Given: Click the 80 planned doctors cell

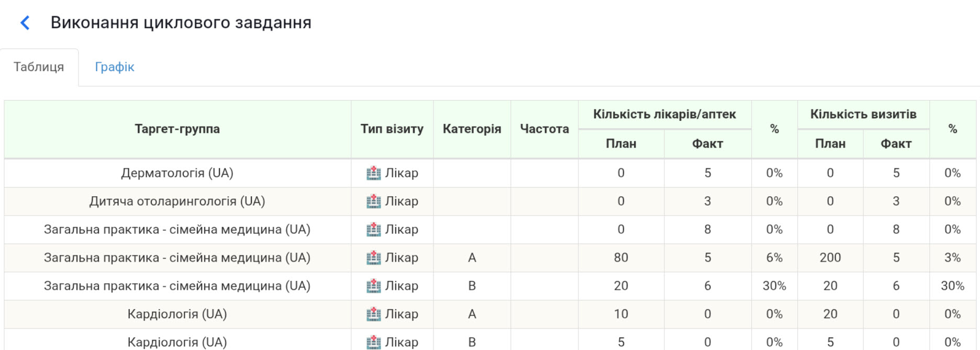Looking at the screenshot, I should point(620,258).
